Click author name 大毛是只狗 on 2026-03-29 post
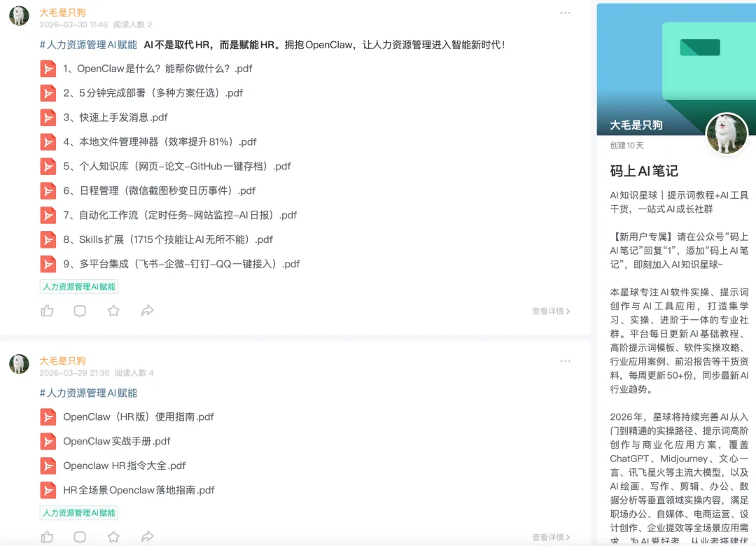756x546 pixels. click(x=63, y=360)
